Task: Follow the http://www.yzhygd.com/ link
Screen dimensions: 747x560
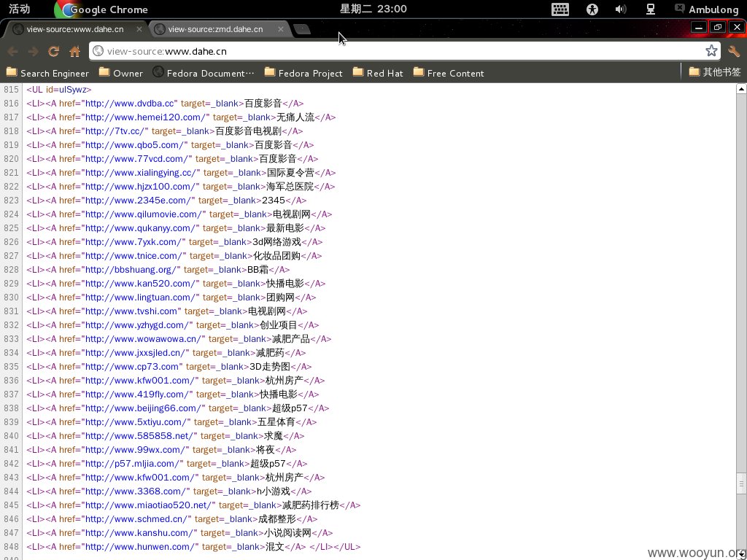Action: (137, 324)
